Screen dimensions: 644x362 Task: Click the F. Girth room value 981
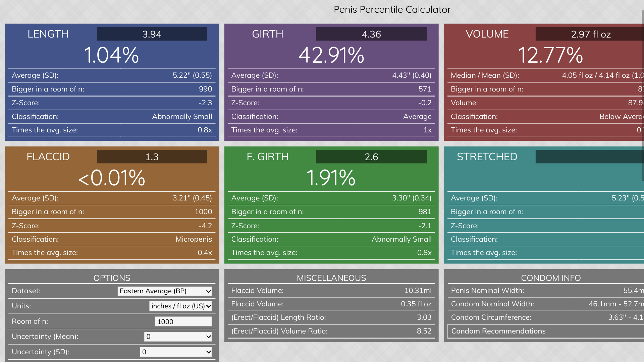[x=425, y=212]
